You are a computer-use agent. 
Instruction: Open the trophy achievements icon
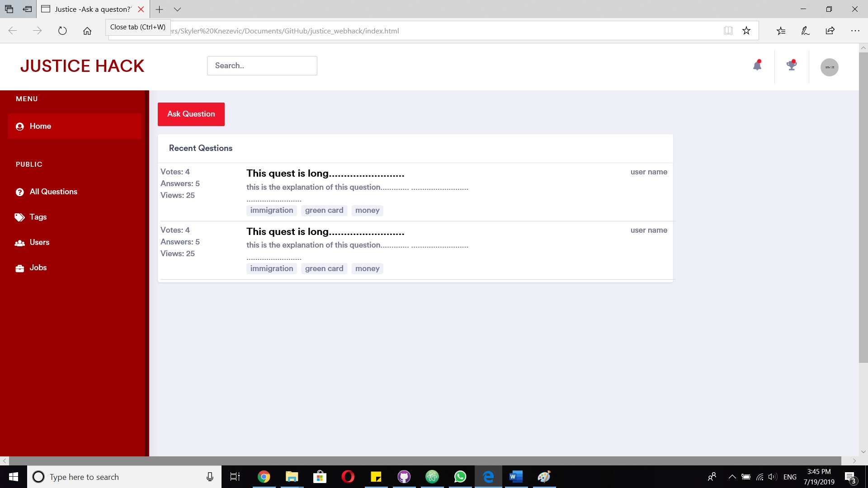pos(791,66)
